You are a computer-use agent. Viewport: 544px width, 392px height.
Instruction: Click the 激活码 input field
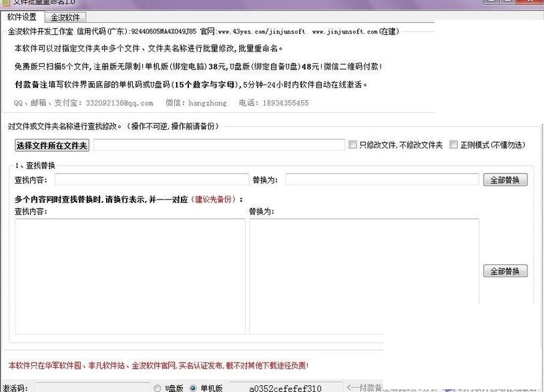click(x=93, y=387)
